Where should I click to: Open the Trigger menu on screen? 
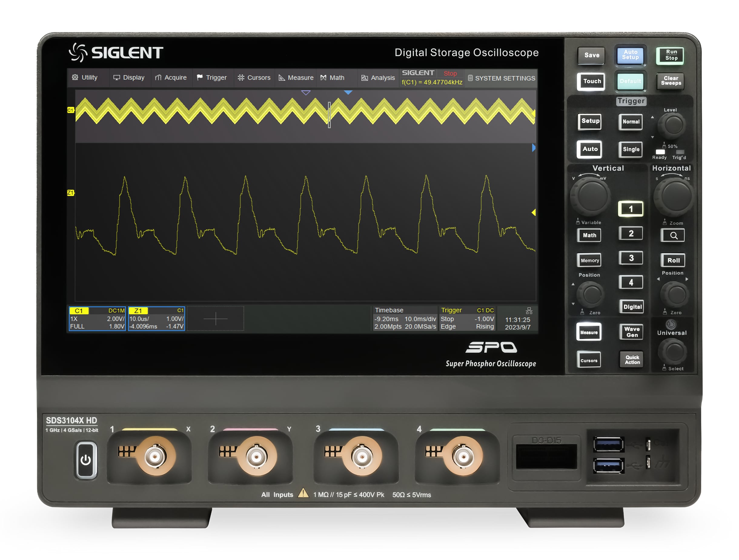click(x=212, y=77)
